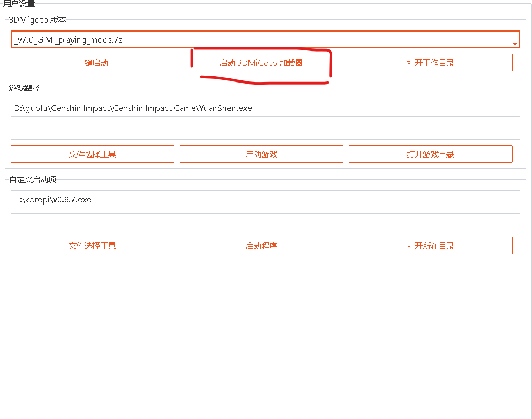
Task: Open the working directory (打开工作目录)
Action: coord(430,63)
